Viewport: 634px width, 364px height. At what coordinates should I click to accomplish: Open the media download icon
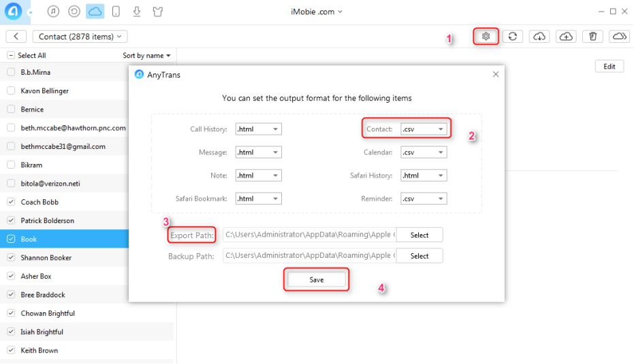pyautogui.click(x=137, y=12)
